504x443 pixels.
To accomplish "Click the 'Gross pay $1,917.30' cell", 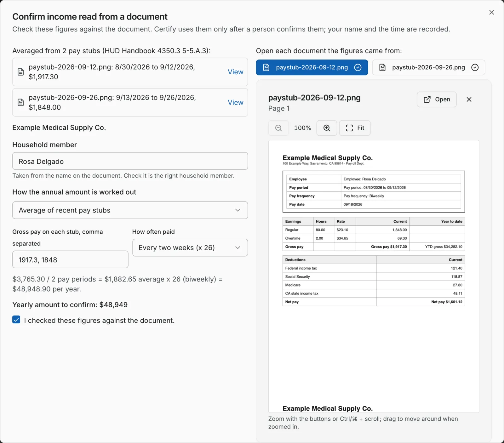I will pos(382,247).
